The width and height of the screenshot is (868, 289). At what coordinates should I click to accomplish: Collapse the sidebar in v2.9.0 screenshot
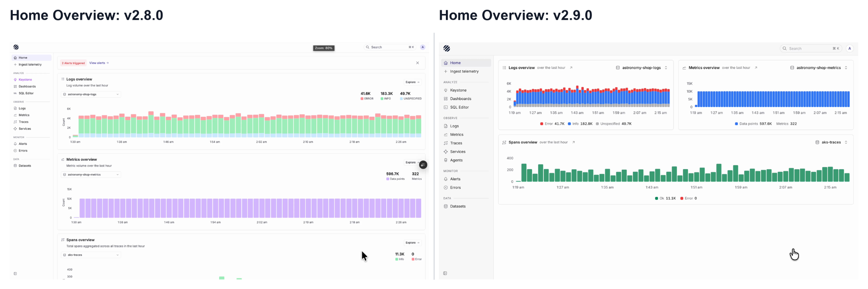click(445, 273)
